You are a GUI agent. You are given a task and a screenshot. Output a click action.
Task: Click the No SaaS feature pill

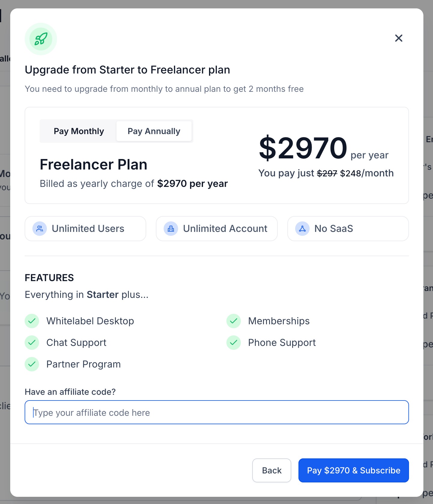(x=348, y=229)
